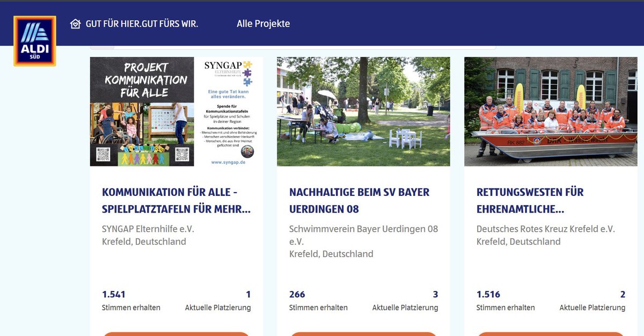This screenshot has height=336, width=644.
Task: Open KOMMUNIKATION FÜR ALLE - SPIELPLATZTAFELN project title
Action: 176,201
